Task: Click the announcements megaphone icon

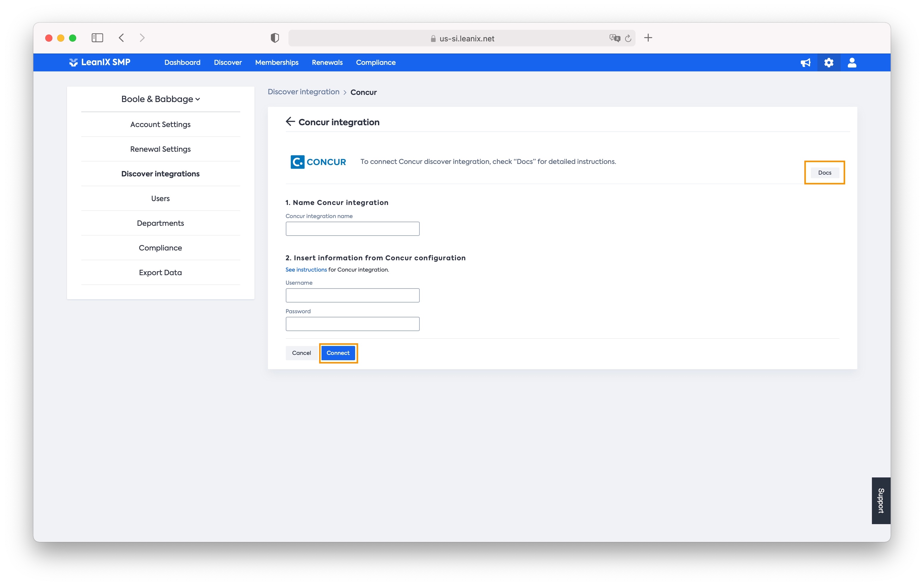Action: (x=805, y=62)
